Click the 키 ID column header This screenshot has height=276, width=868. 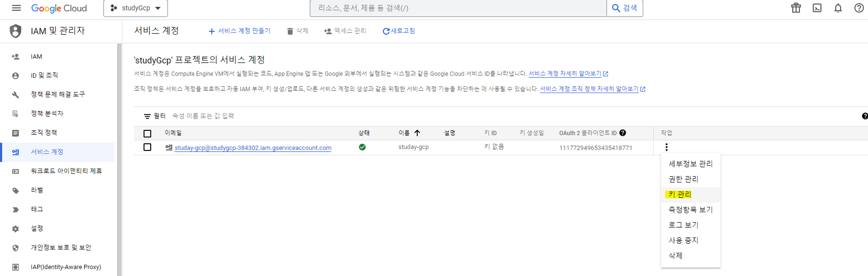[x=490, y=133]
